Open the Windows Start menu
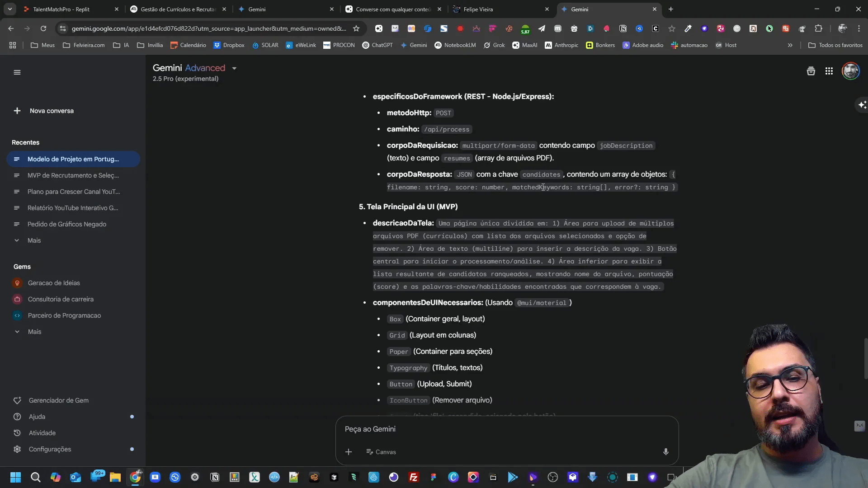 [16, 477]
